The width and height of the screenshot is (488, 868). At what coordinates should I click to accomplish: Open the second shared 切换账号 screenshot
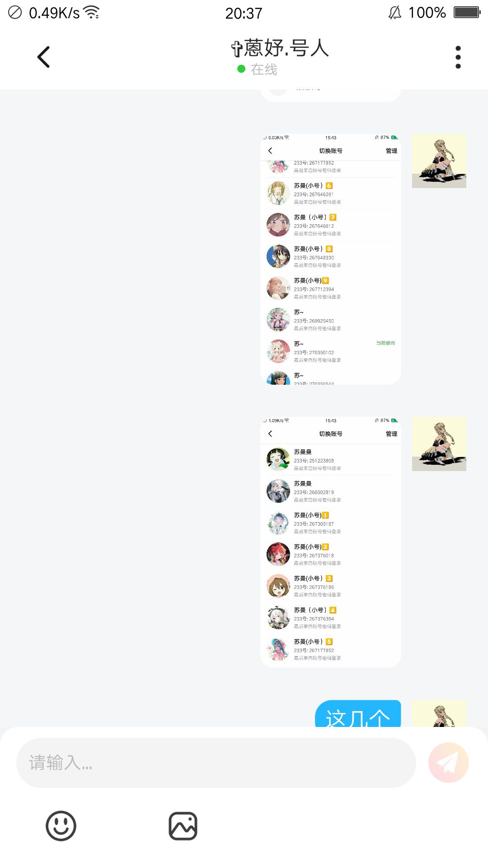click(331, 542)
